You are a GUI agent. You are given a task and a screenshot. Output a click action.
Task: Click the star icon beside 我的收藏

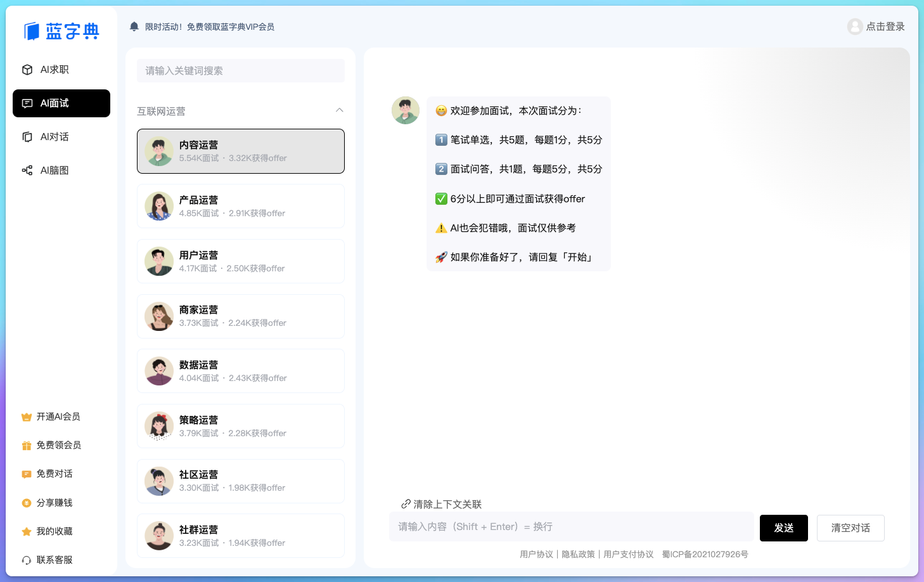pos(26,531)
